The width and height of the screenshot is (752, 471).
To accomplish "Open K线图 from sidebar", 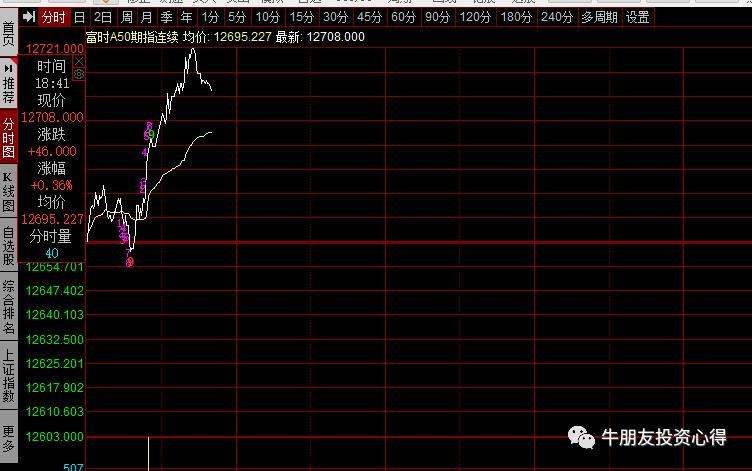I will (x=9, y=192).
